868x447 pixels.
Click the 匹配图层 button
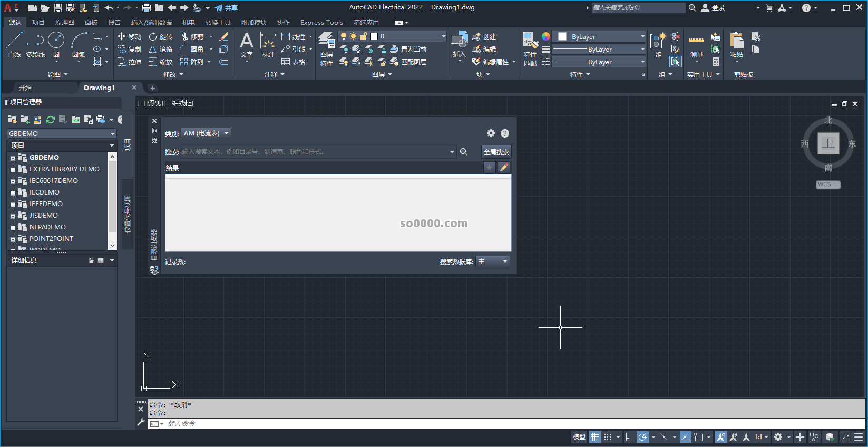409,62
